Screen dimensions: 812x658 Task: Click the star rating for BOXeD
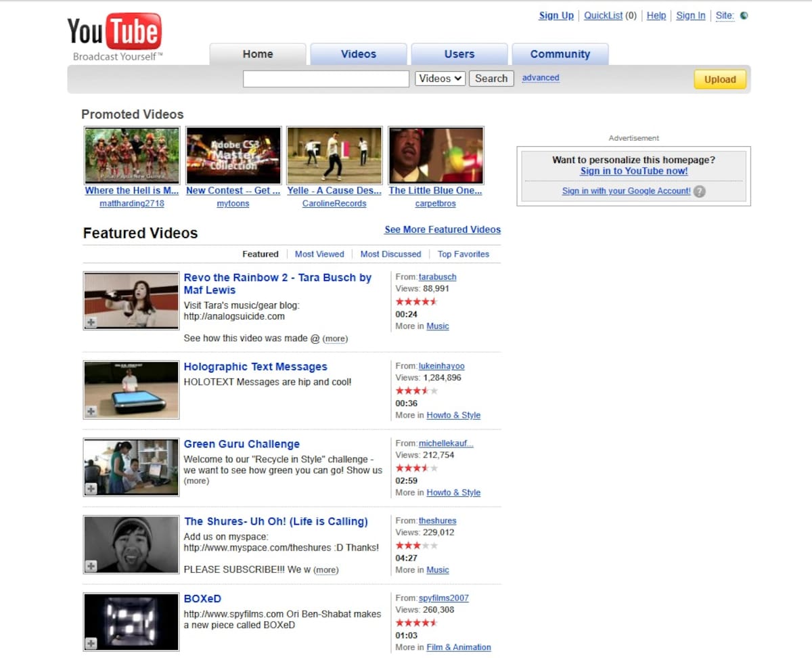coord(417,622)
